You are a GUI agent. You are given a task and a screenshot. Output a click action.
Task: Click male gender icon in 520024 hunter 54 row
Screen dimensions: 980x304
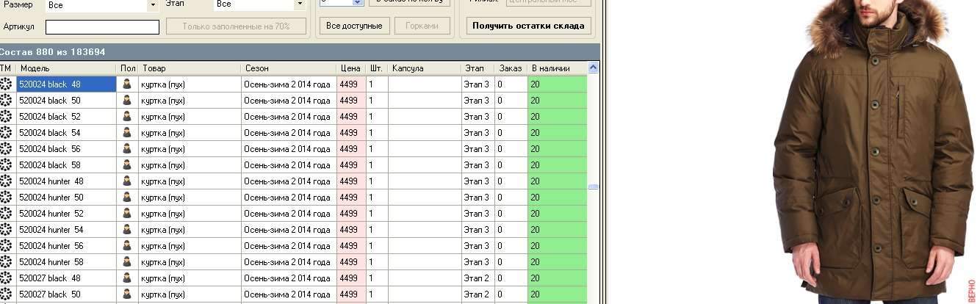127,230
